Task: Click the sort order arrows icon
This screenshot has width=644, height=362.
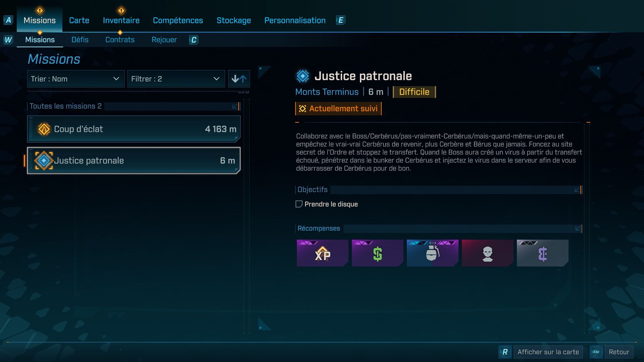Action: click(239, 79)
